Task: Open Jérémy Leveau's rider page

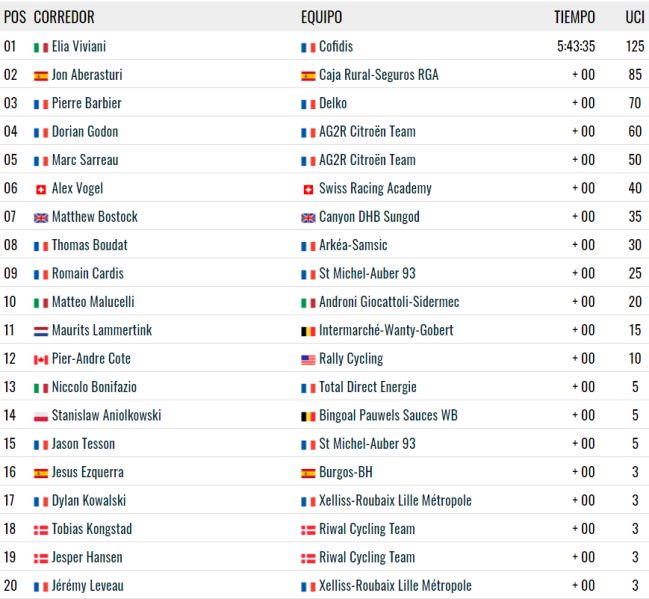Action: click(88, 586)
